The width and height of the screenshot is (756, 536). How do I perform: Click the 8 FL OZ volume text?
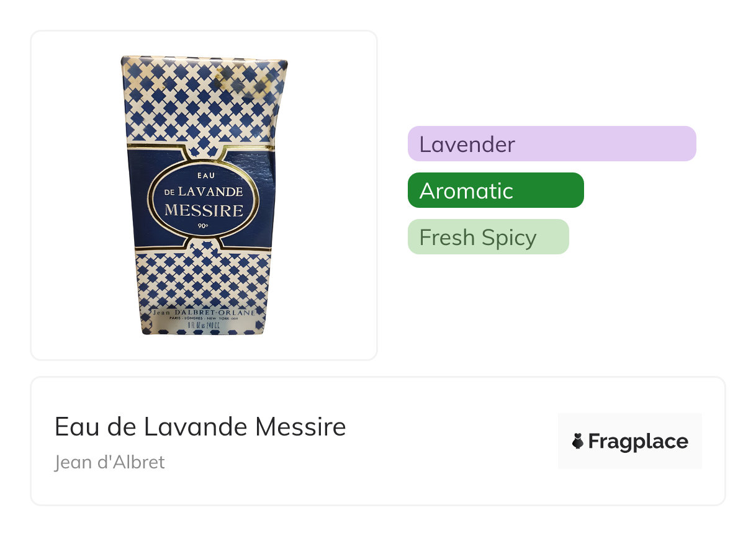(x=204, y=324)
